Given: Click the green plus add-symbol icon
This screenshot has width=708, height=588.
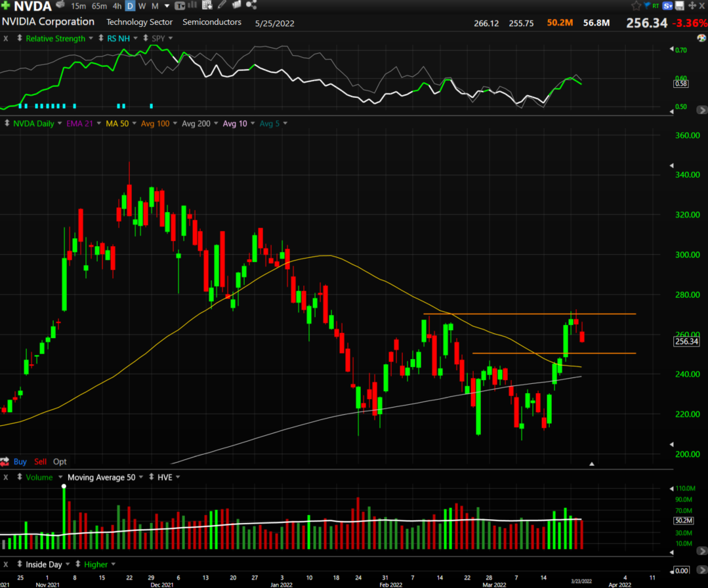Looking at the screenshot, I should pos(5,5).
